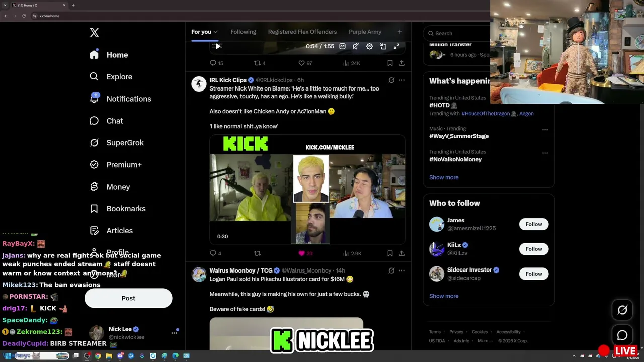Follow James
Viewport: 644px width, 362px height.
point(534,224)
